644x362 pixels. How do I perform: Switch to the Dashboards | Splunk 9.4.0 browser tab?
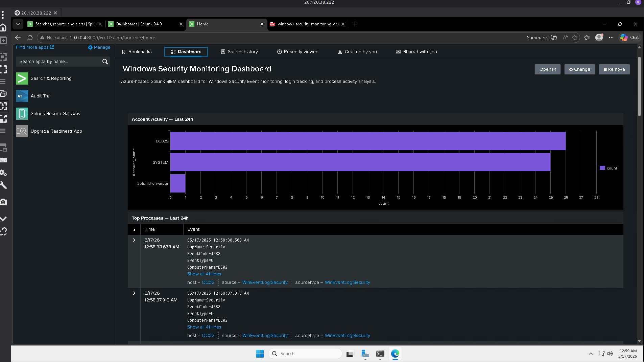coord(146,24)
